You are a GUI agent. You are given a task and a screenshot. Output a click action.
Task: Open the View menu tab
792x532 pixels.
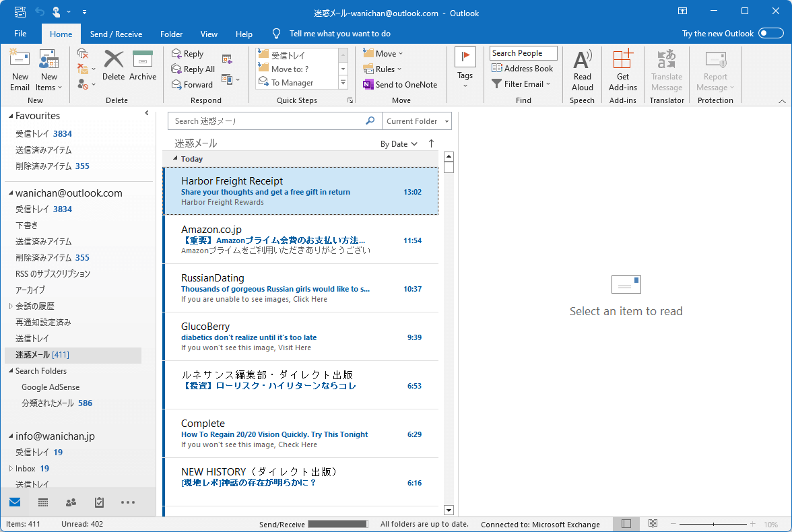tap(209, 34)
